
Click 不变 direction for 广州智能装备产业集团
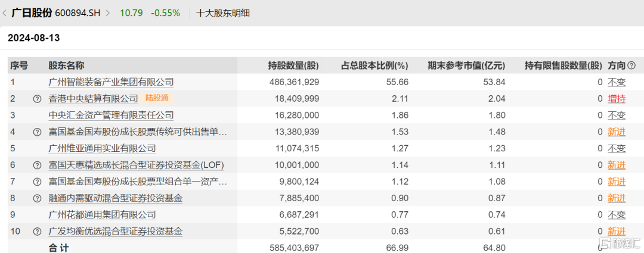point(617,82)
